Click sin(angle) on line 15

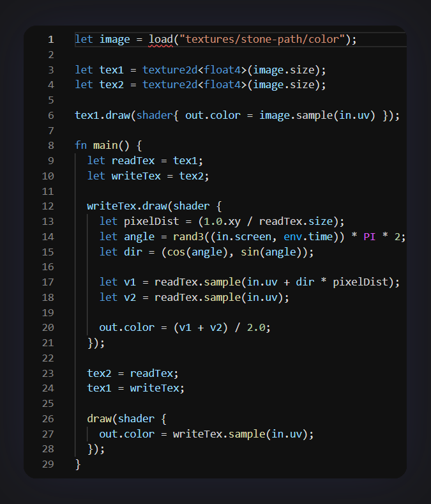tap(271, 252)
